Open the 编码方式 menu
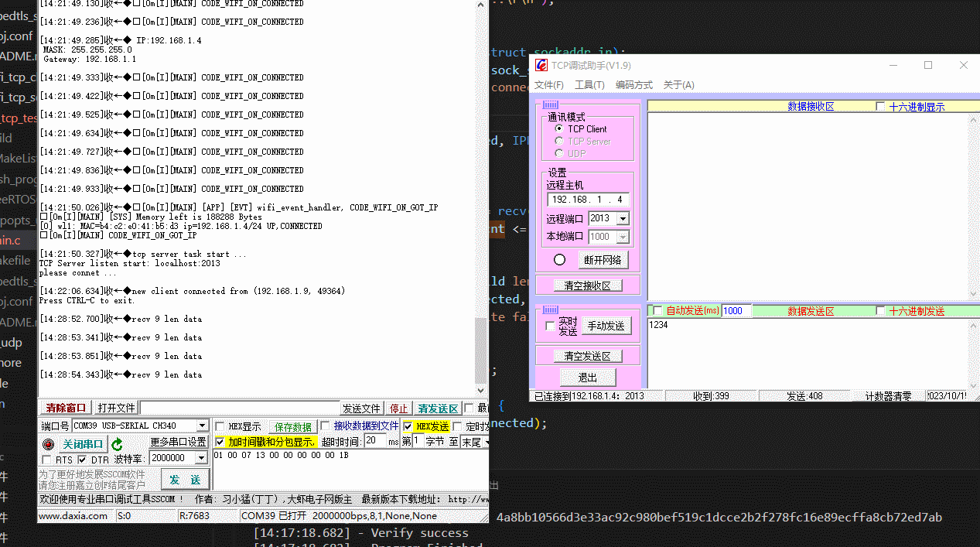980x547 pixels. (634, 85)
